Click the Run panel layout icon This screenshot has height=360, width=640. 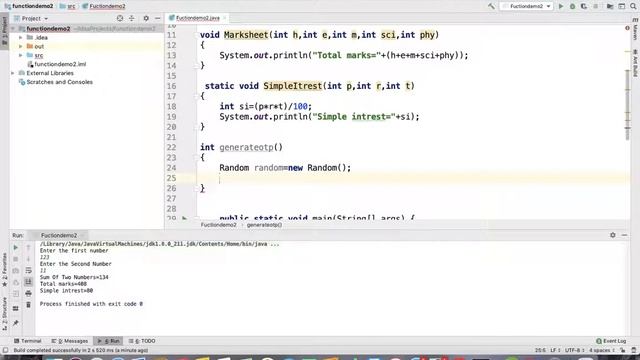16,309
